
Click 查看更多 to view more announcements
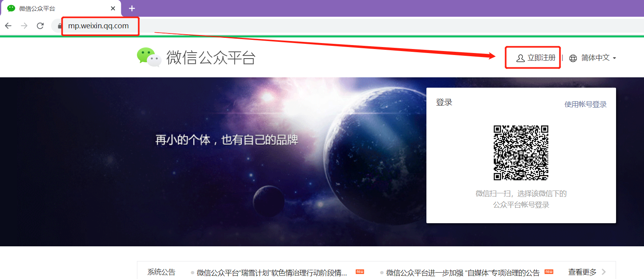click(583, 272)
